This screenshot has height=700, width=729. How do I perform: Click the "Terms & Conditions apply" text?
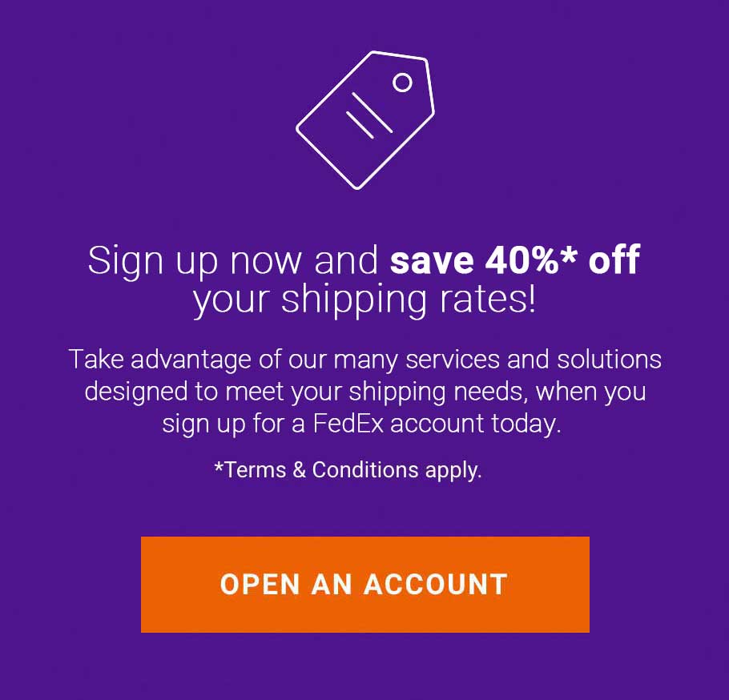coord(348,470)
